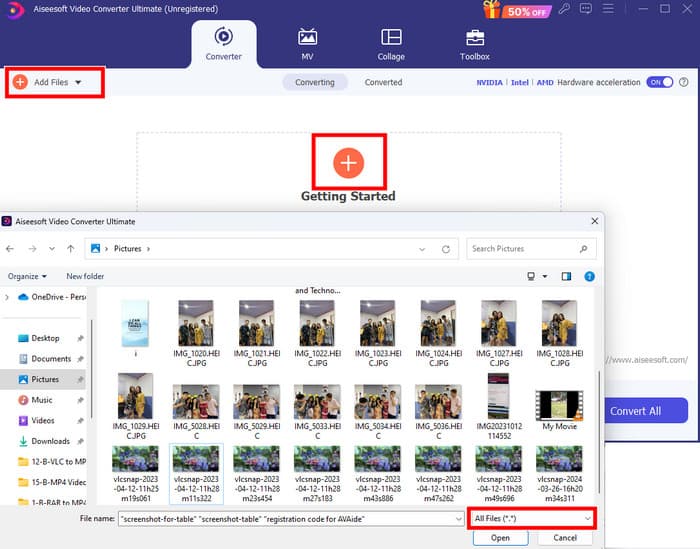The image size is (700, 549).
Task: Expand the OneDrive tree node
Action: (7, 297)
